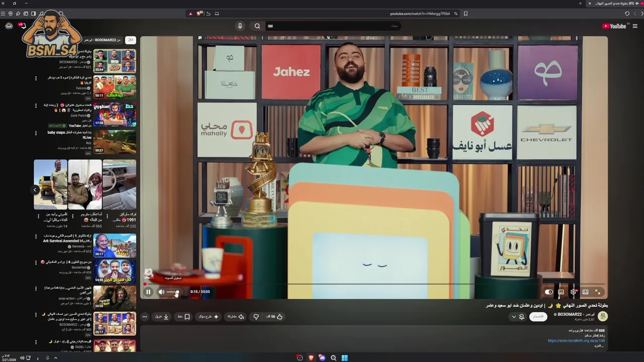Screen dimensions: 644x362
Task: Select the الكل filter chip
Action: pyautogui.click(x=130, y=40)
